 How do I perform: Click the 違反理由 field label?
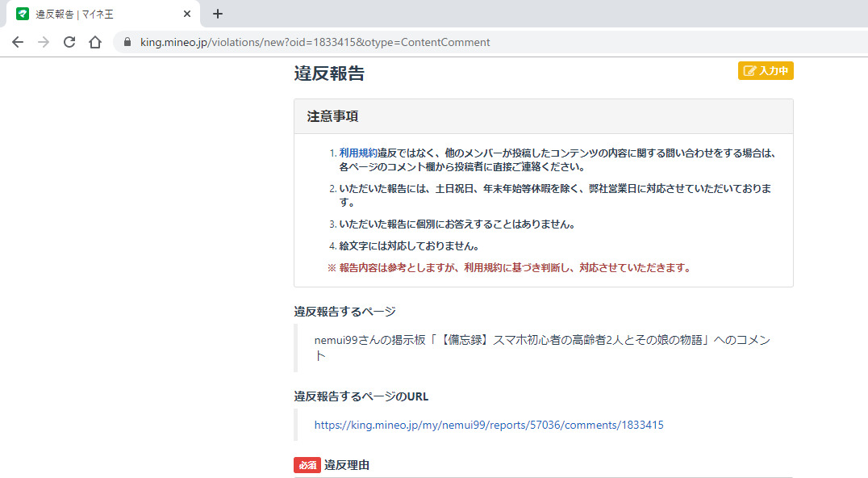[347, 465]
